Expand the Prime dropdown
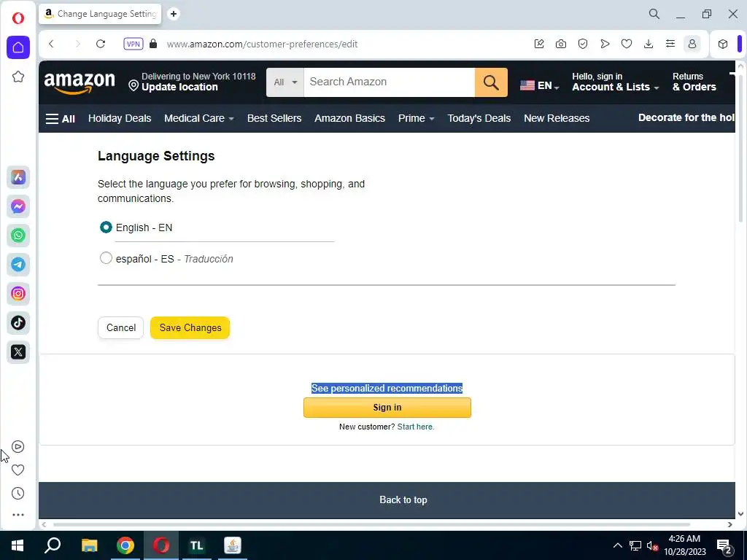Image resolution: width=747 pixels, height=560 pixels. 416,118
